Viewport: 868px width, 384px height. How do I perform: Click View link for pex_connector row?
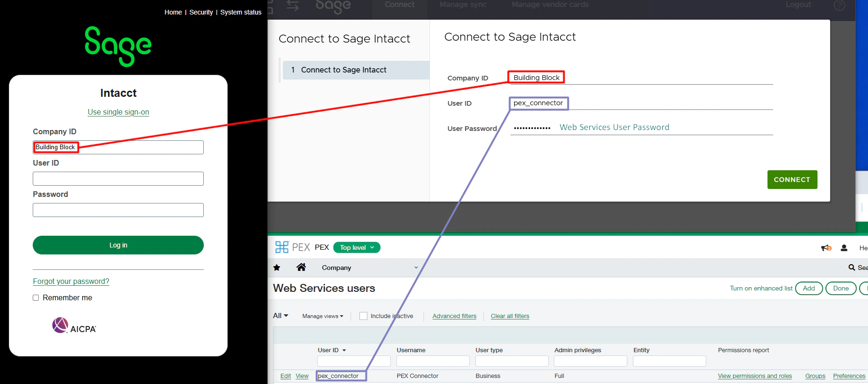tap(302, 376)
